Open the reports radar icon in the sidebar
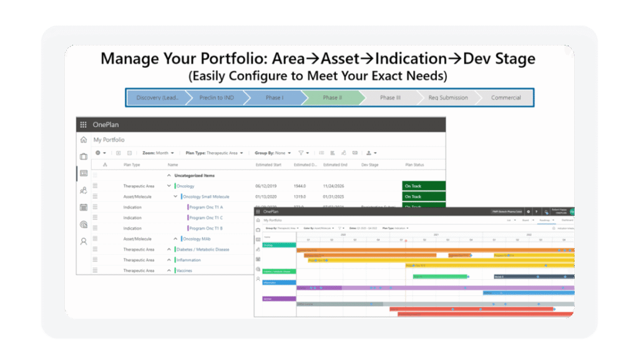This screenshot has height=364, width=639. click(84, 224)
